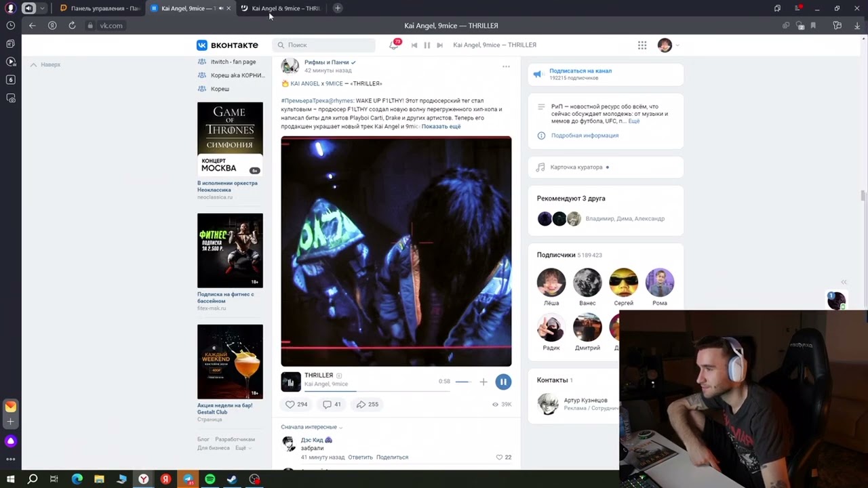This screenshot has height=488, width=868.
Task: Switch to the 'Панель управления' browser tab
Action: pos(100,8)
